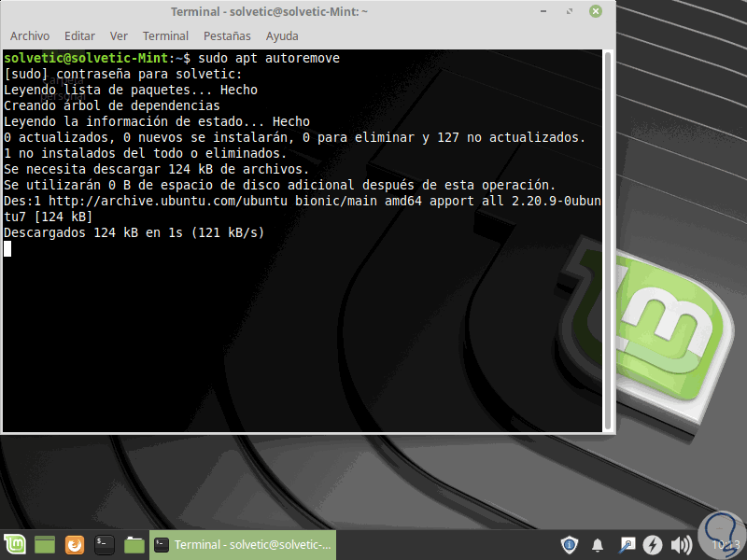Screen dimensions: 747x560
Task: Click the notifications bell icon
Action: [x=597, y=544]
